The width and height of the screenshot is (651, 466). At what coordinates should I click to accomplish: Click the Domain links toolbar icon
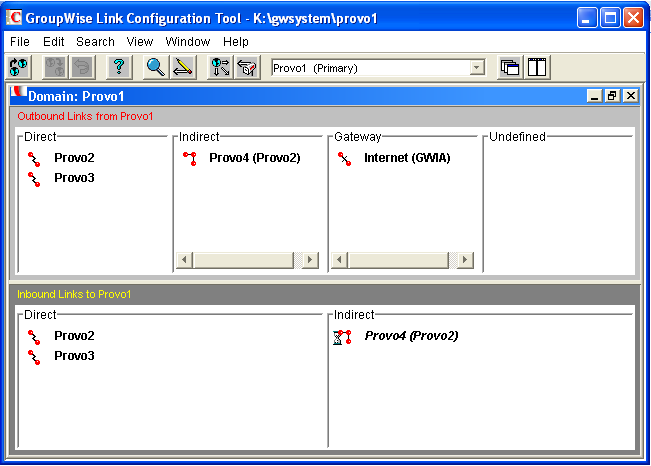click(220, 67)
